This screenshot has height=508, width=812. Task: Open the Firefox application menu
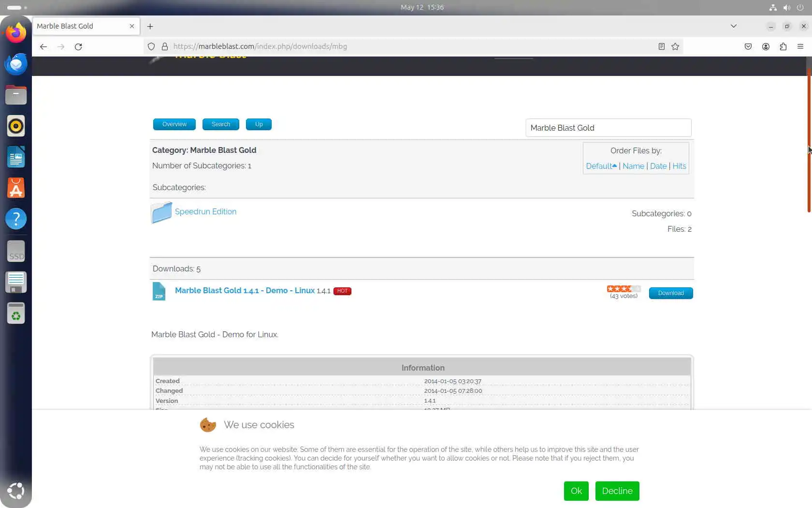pyautogui.click(x=800, y=46)
